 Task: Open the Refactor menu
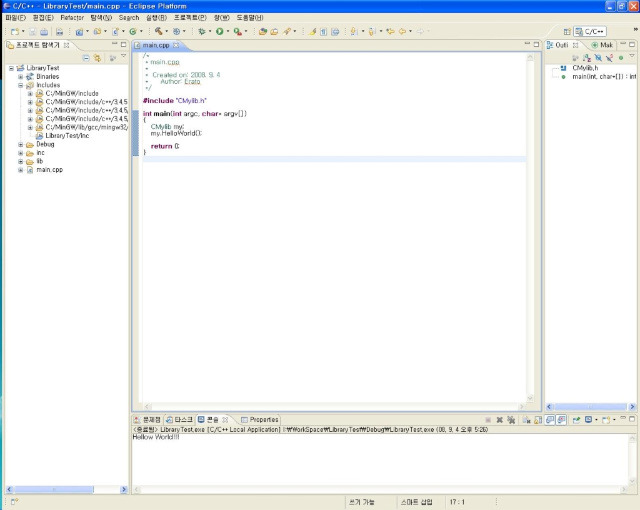tap(72, 18)
